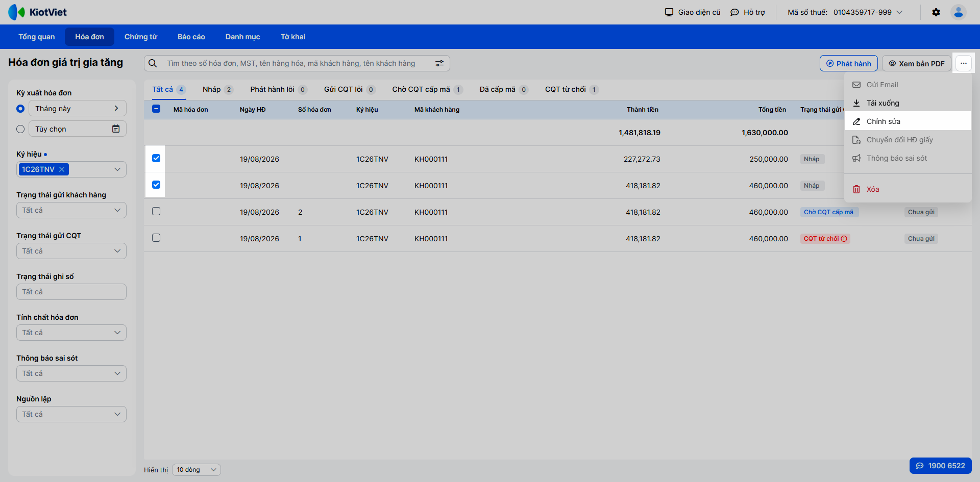Switch to the Gửi CQT lỗi tab
This screenshot has height=482, width=980.
click(350, 89)
